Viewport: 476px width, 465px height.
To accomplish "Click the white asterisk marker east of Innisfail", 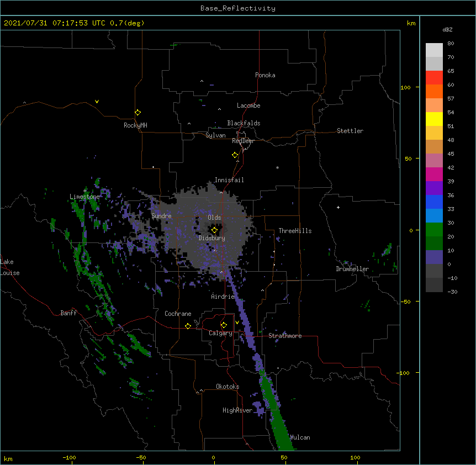I will 277,168.
